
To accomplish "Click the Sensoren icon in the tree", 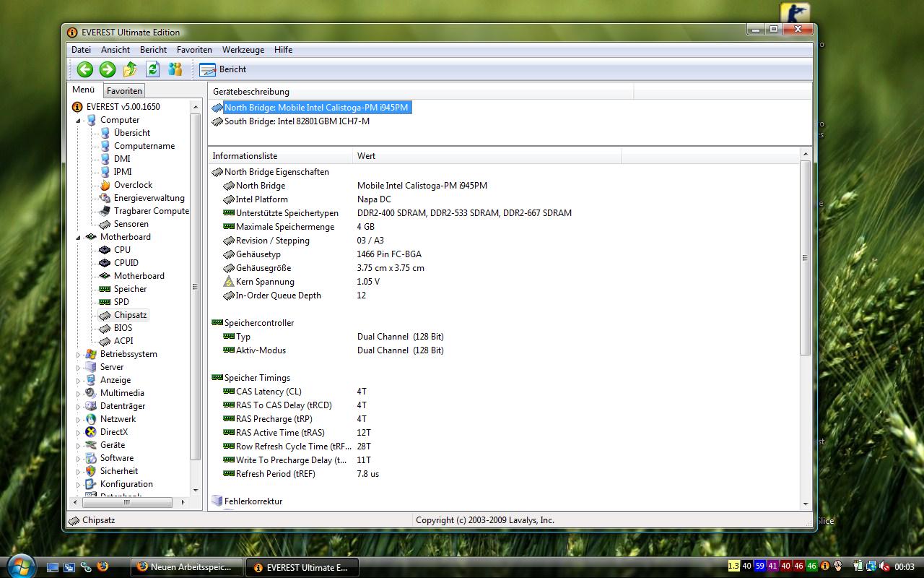I will [105, 224].
